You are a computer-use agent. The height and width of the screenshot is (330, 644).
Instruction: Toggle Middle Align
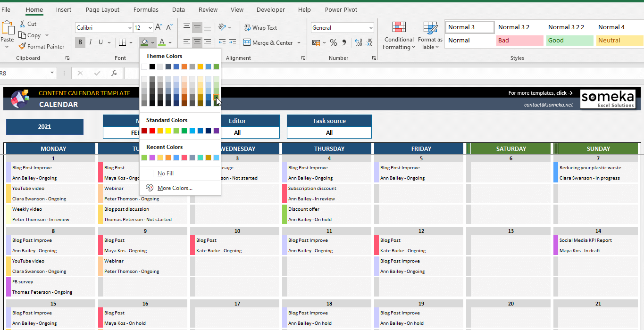click(x=197, y=27)
